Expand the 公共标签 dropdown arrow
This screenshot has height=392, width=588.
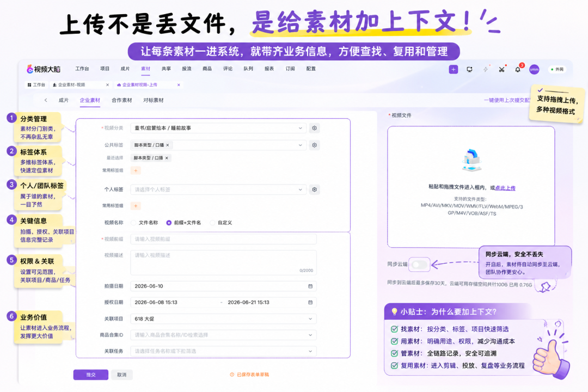pos(300,145)
